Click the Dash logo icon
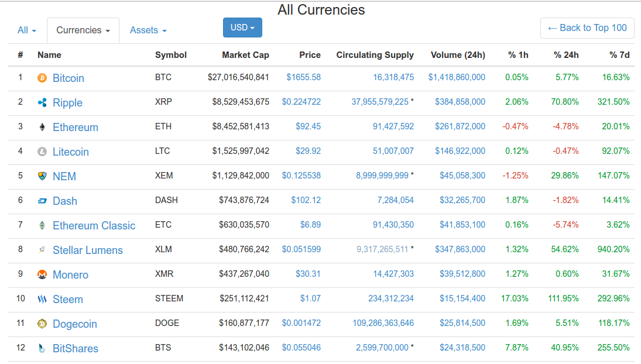The width and height of the screenshot is (641, 364). pyautogui.click(x=42, y=201)
